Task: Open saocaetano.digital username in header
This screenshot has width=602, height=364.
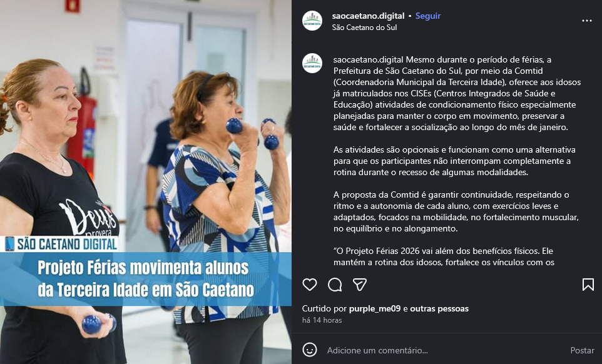Action: pos(368,16)
